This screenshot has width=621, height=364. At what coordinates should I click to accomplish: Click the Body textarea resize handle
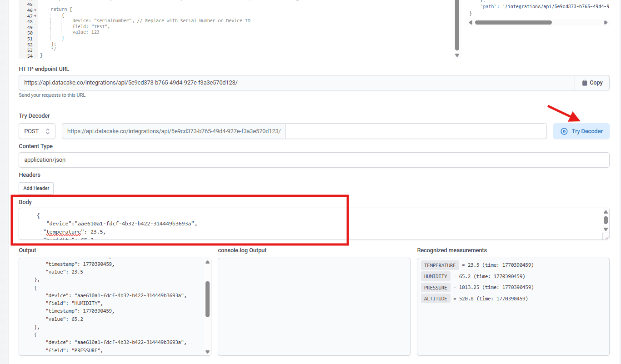[x=606, y=236]
